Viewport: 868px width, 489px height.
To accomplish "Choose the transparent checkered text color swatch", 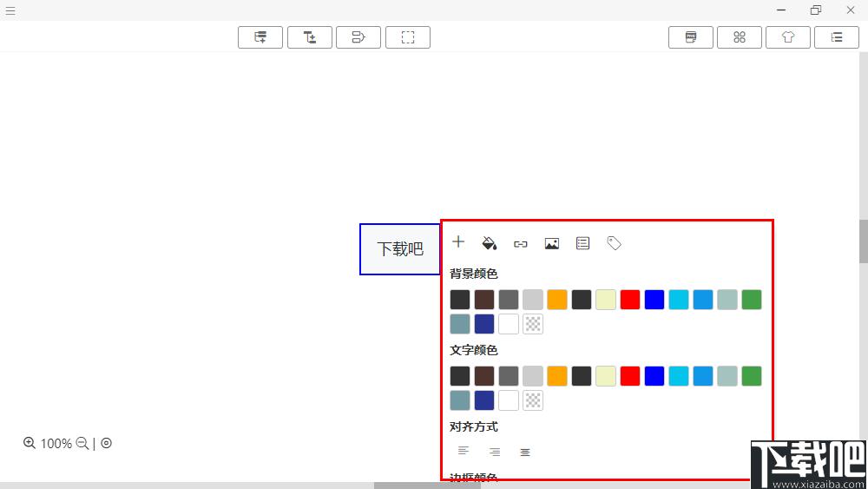I will click(533, 400).
